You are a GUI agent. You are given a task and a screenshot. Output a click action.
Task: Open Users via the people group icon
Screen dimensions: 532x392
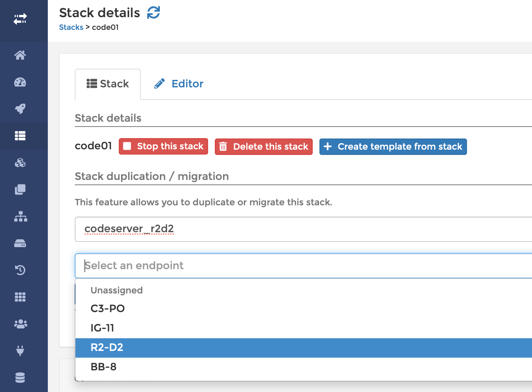pos(20,324)
